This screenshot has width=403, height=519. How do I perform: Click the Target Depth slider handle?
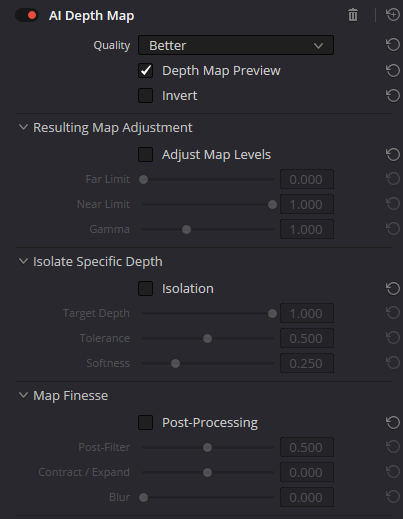pyautogui.click(x=272, y=314)
